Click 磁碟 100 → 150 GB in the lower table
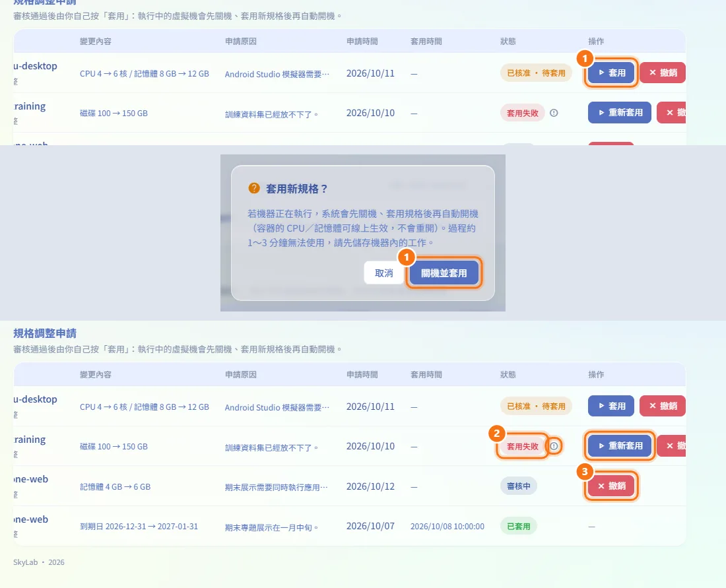 click(114, 446)
